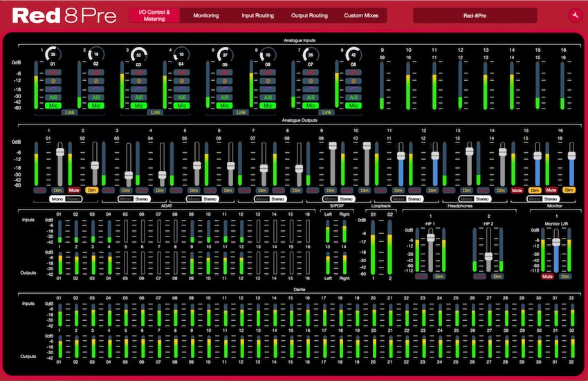Image resolution: width=588 pixels, height=381 pixels.
Task: Click the Monitor L/R fader handle
Action: [556, 242]
